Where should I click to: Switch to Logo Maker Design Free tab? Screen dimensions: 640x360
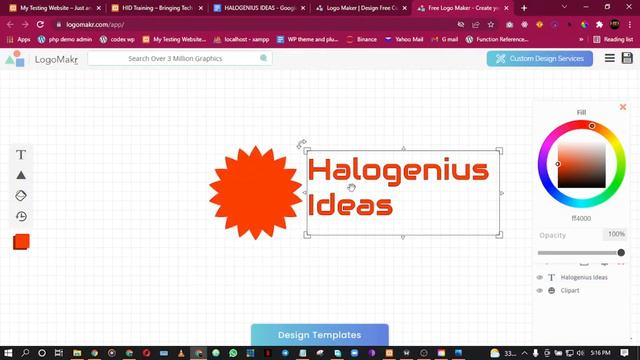point(362,8)
